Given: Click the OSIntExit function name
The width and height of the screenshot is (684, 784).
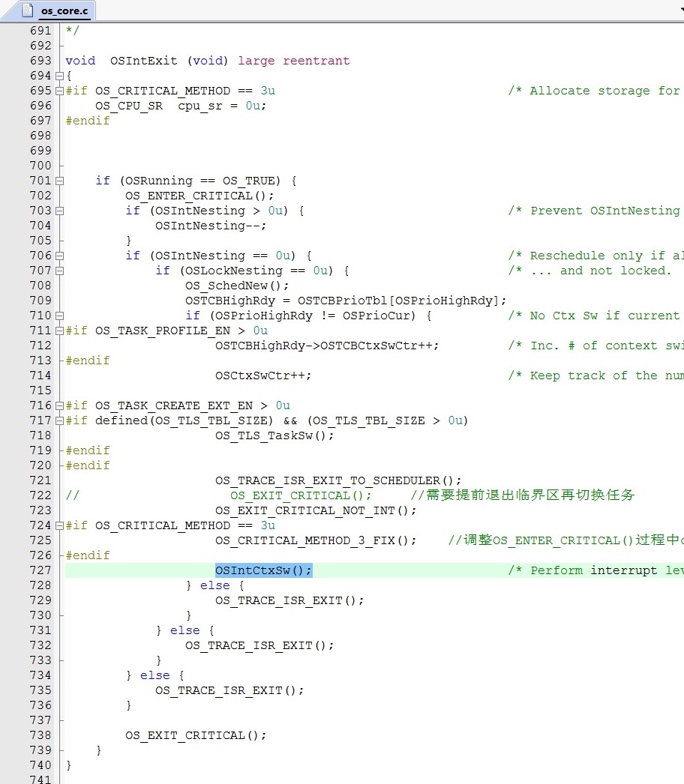Looking at the screenshot, I should click(143, 61).
